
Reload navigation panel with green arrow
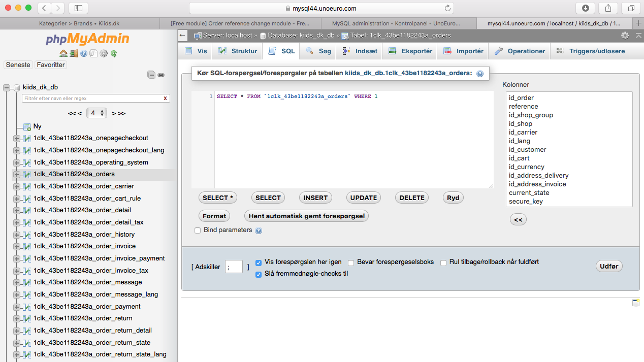114,53
